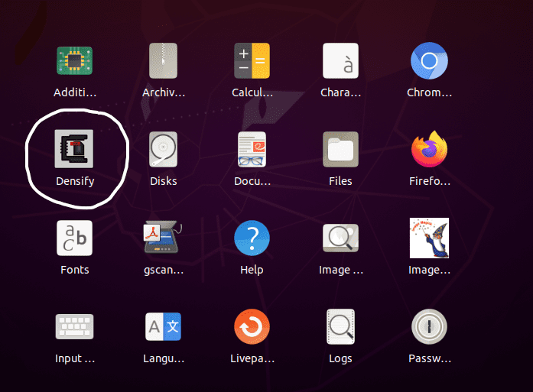
Task: Click the "Densify" label text
Action: tap(75, 181)
